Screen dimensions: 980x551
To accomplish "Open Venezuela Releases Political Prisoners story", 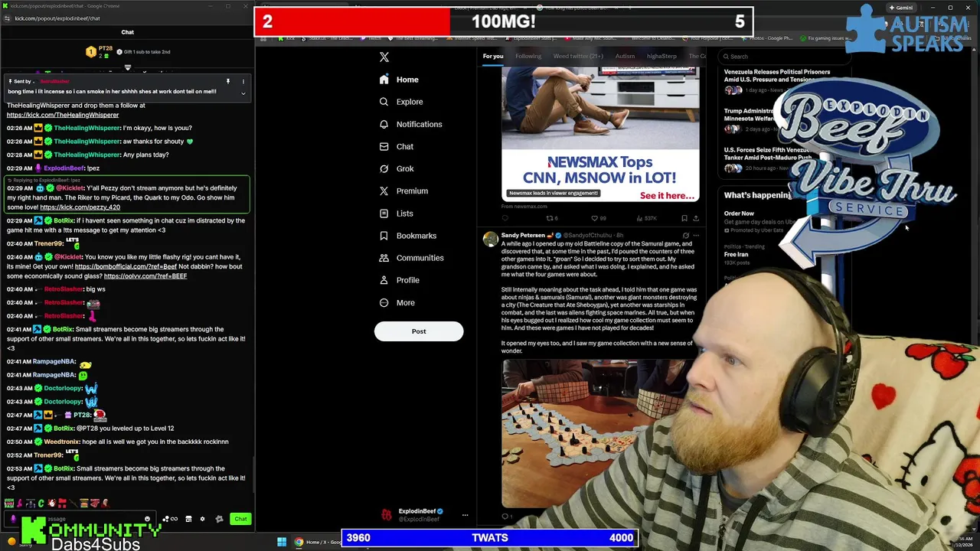I will tap(777, 76).
